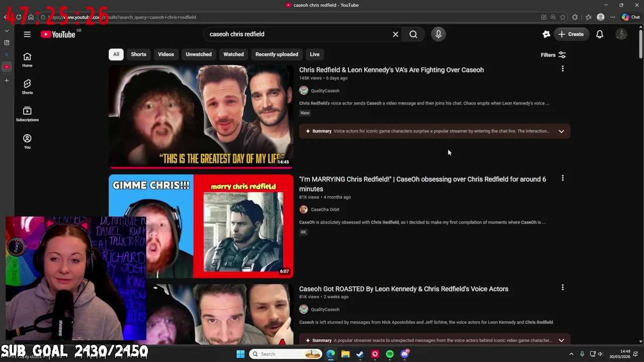Start voice search with the microphone
The height and width of the screenshot is (362, 644).
(438, 34)
